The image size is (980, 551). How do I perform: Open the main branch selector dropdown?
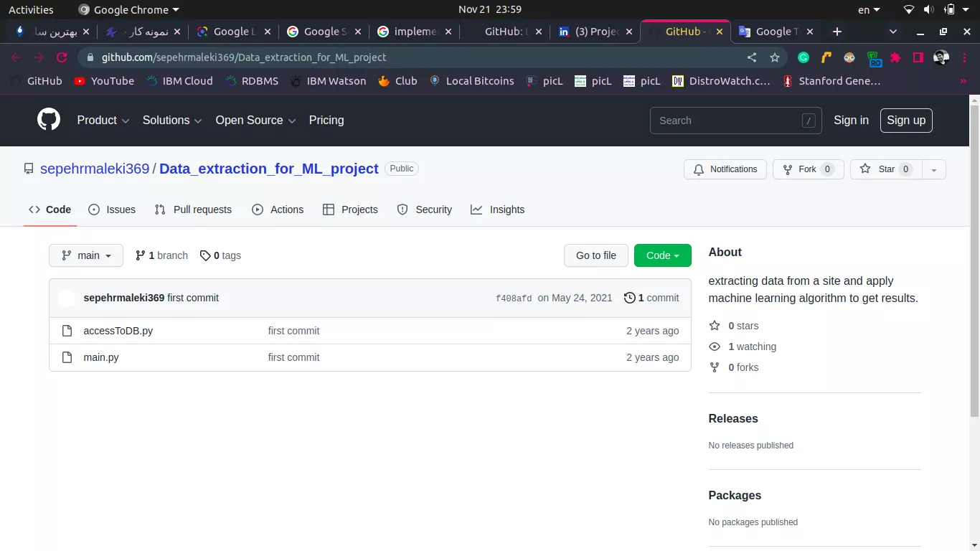coord(86,255)
